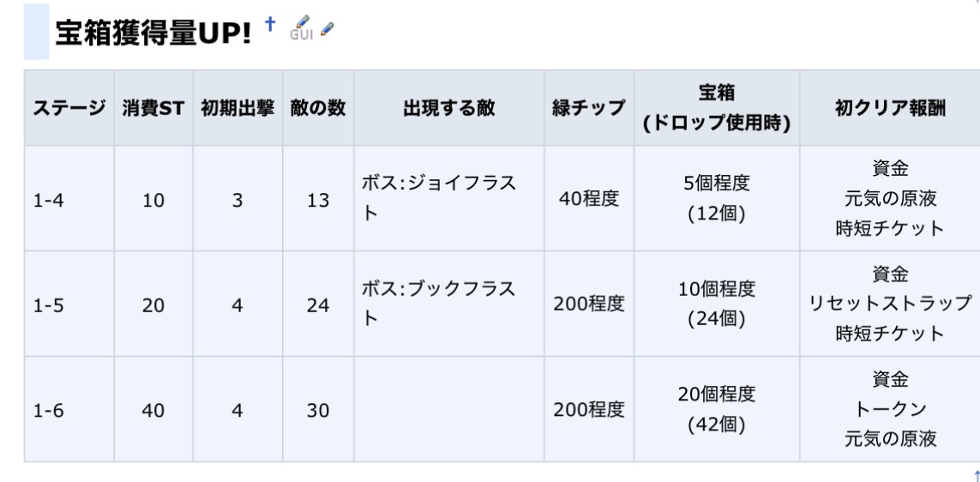Image resolution: width=980 pixels, height=482 pixels.
Task: Click the 出現する敵 column header
Action: click(x=448, y=108)
